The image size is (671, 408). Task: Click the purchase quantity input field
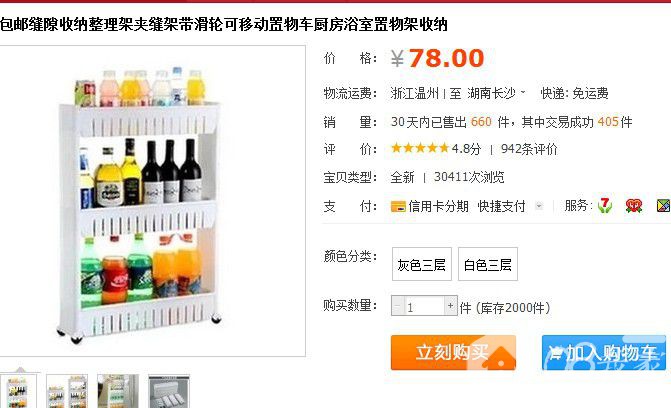424,306
